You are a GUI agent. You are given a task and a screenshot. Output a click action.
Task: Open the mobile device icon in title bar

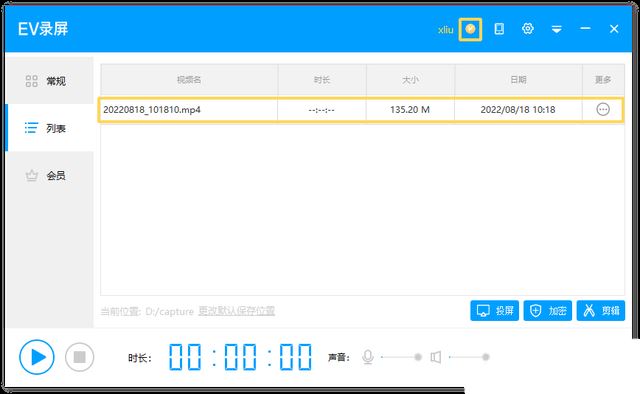(499, 29)
